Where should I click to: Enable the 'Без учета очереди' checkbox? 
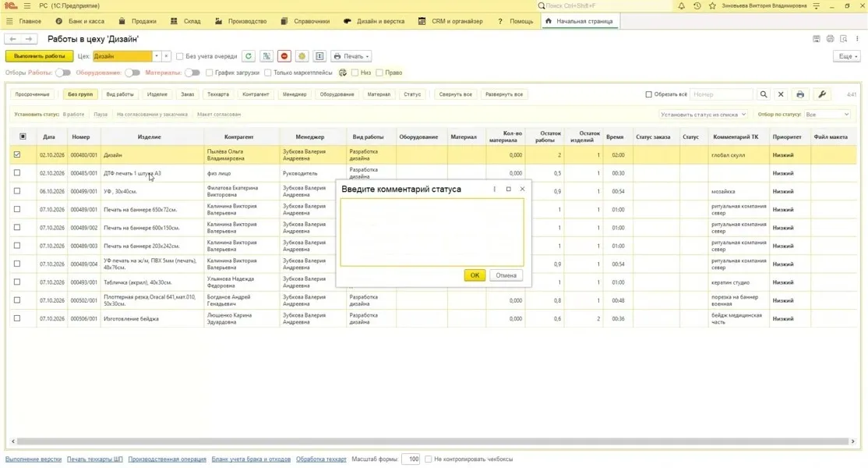click(179, 56)
